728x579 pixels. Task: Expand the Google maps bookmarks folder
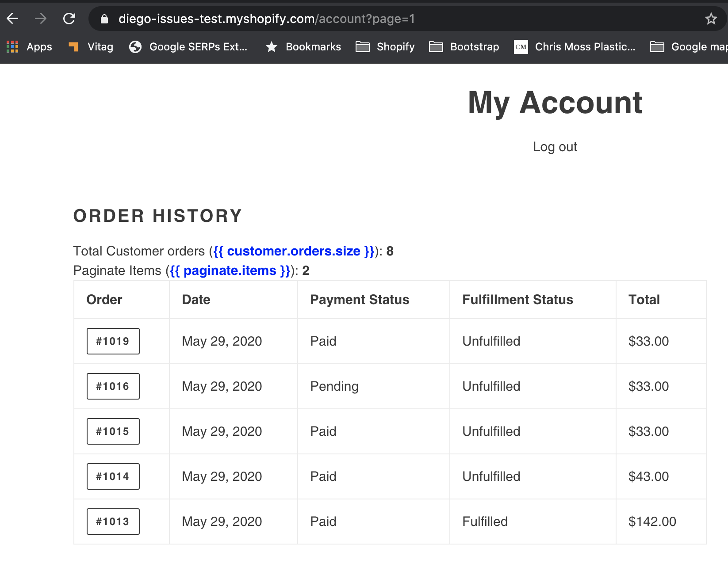point(689,47)
